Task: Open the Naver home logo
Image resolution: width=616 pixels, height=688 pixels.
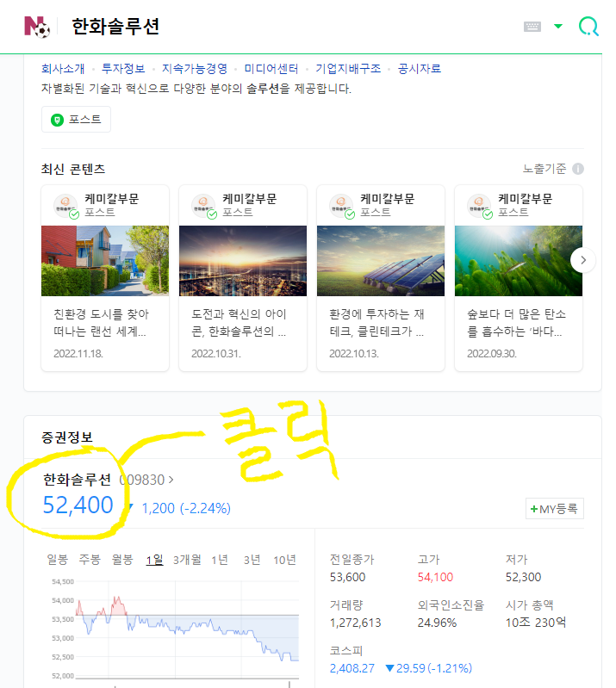Action: point(37,27)
